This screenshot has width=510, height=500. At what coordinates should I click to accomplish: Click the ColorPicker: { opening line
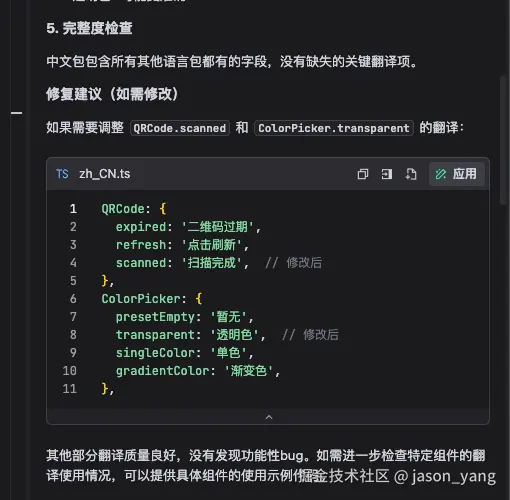[152, 299]
